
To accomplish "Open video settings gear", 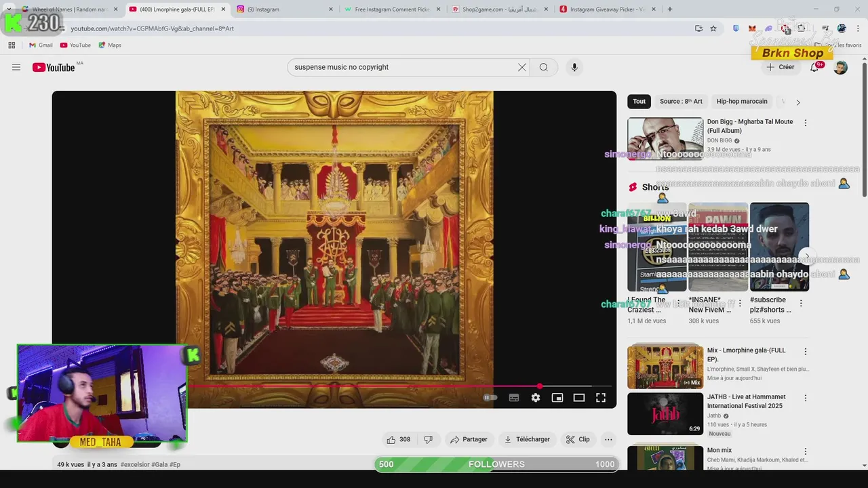I will click(x=536, y=398).
